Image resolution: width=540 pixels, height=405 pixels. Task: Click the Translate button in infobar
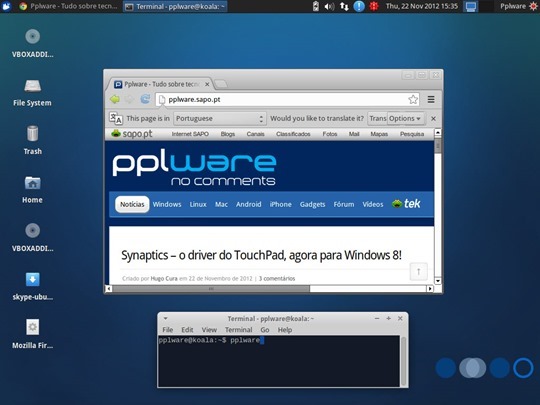[377, 118]
